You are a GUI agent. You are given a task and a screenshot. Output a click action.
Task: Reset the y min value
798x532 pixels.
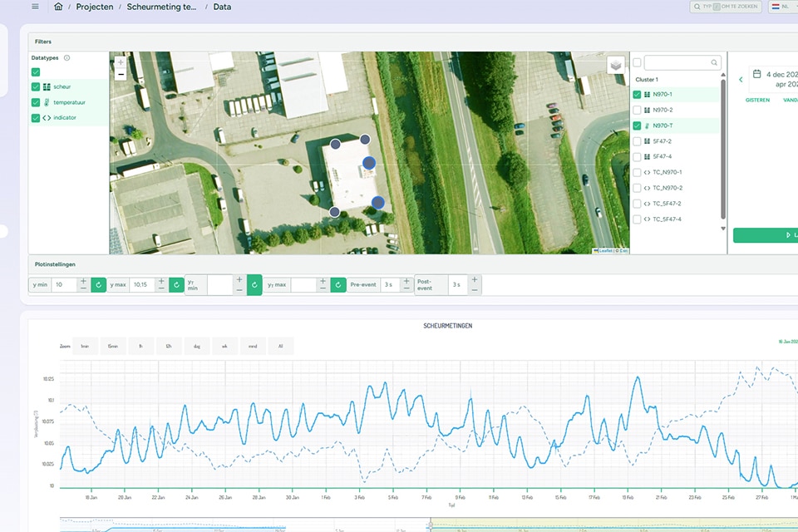98,284
